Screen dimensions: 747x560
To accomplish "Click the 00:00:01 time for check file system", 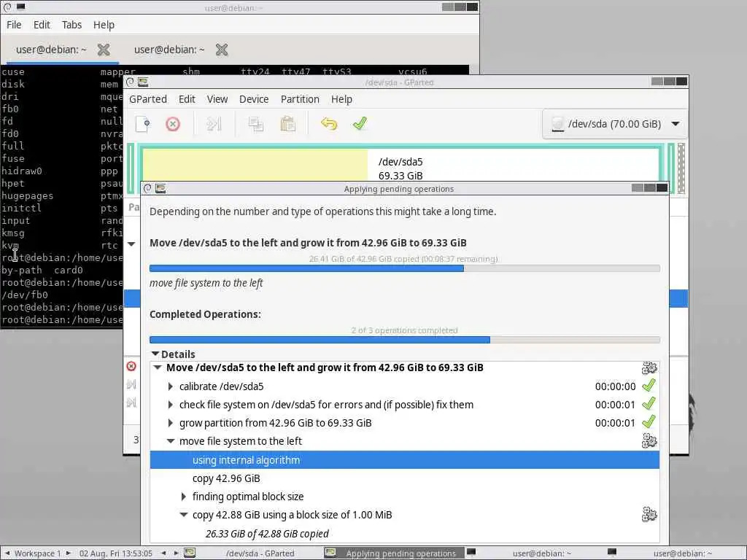I will (x=615, y=405).
